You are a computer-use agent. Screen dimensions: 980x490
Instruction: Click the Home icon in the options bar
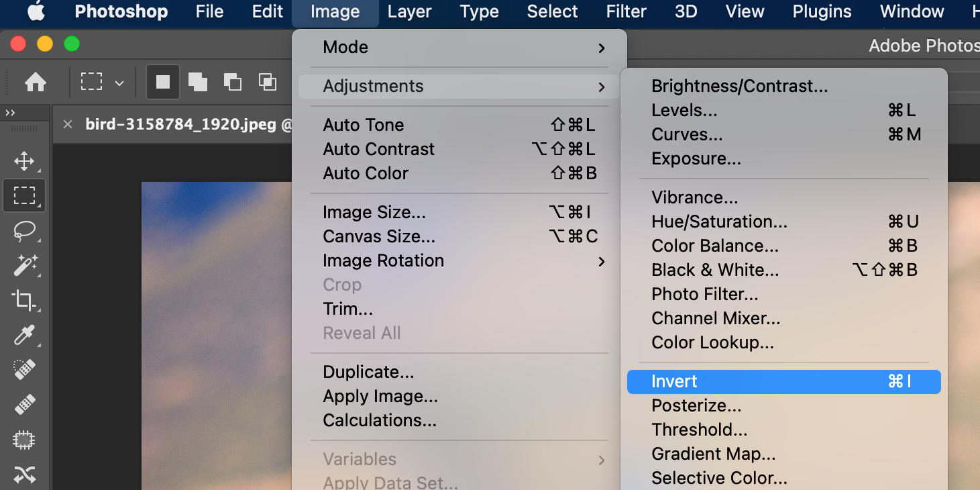(x=36, y=81)
